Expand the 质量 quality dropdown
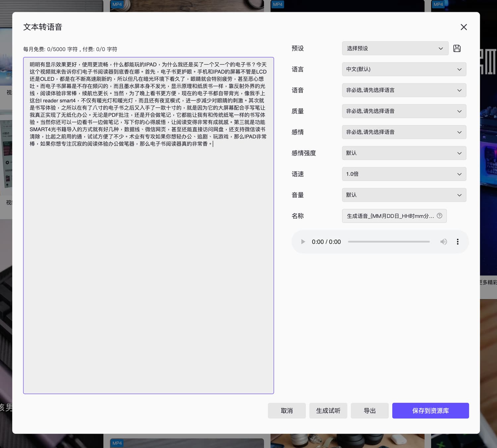497x448 pixels. point(404,111)
